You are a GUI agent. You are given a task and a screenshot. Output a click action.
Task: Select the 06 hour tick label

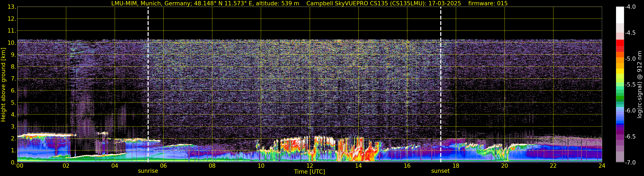163,166
